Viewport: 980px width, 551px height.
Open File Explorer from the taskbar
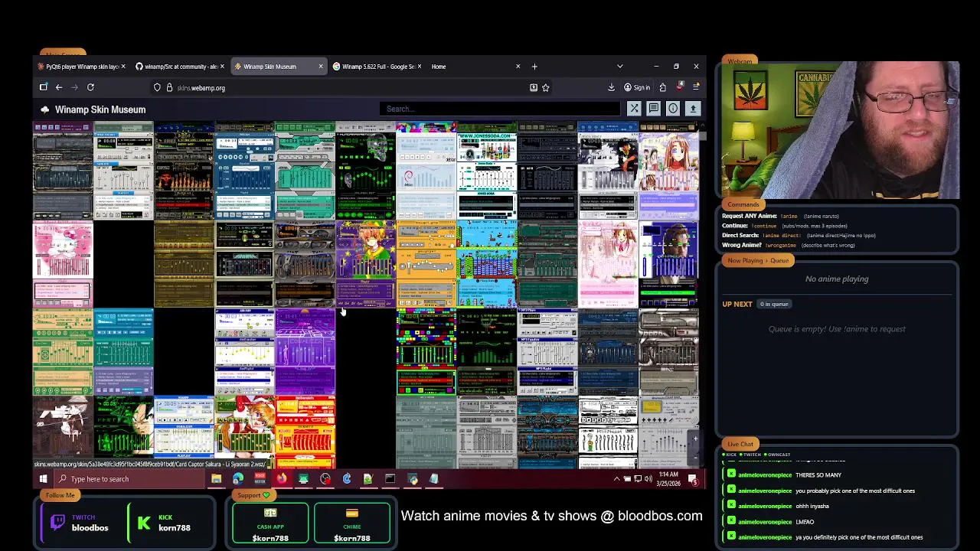(216, 479)
